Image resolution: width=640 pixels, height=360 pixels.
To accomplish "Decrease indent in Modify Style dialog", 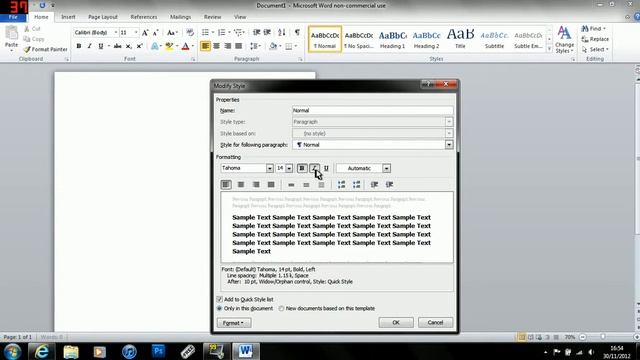I will (x=374, y=184).
